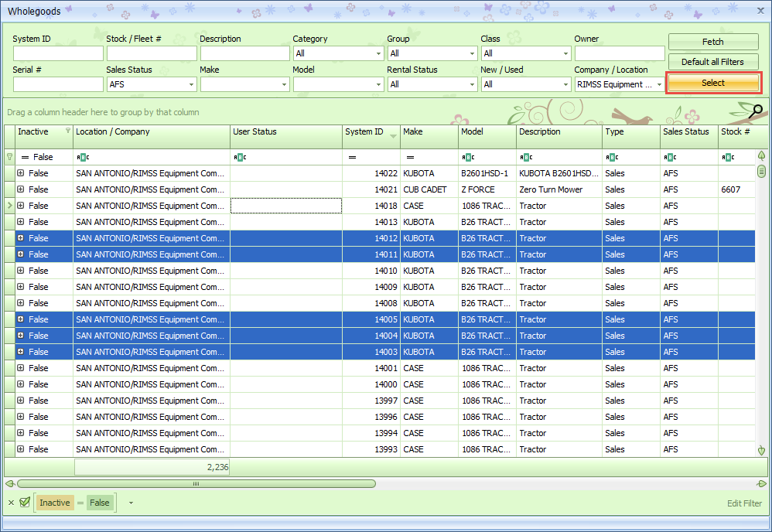The width and height of the screenshot is (772, 532).
Task: Click the scroll-down arrow of the grid
Action: click(761, 450)
